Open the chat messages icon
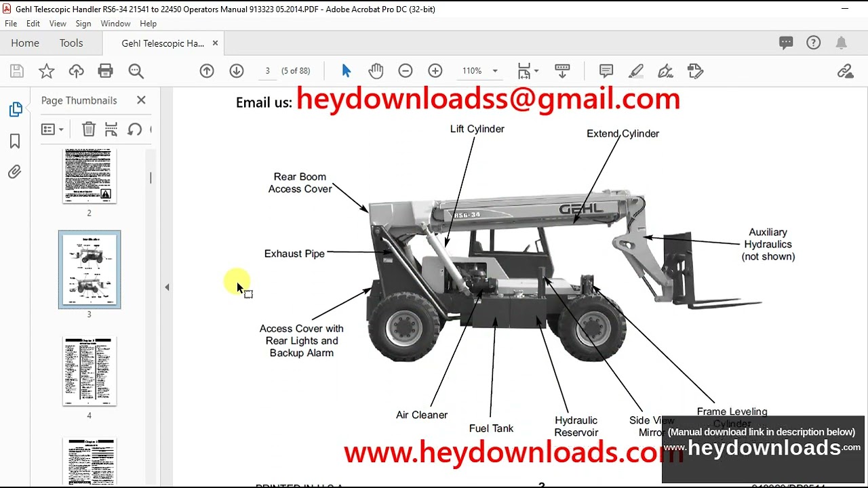Viewport: 868px width, 488px height. click(x=786, y=43)
